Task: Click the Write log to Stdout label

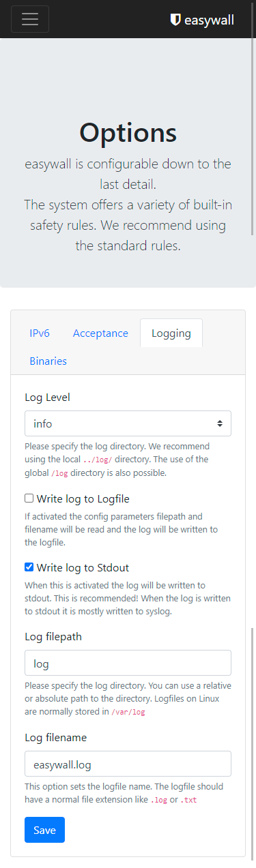Action: tap(83, 567)
